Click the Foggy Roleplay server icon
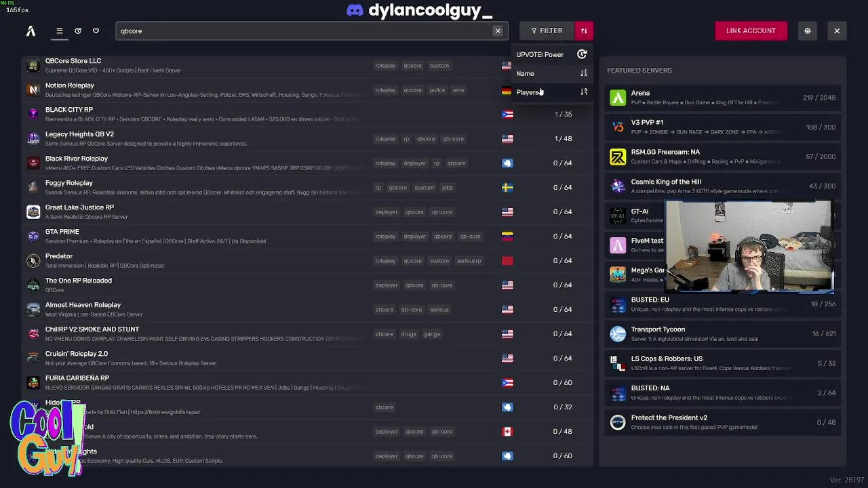 [33, 188]
